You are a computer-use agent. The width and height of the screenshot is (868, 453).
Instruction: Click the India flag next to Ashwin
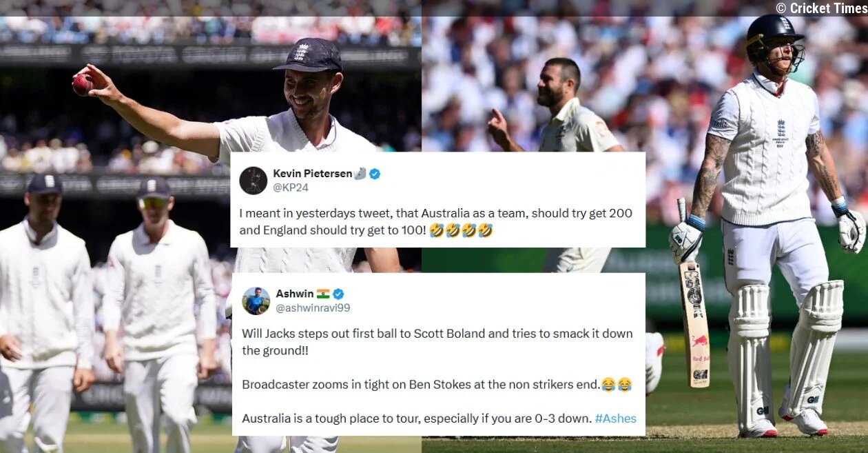click(323, 294)
